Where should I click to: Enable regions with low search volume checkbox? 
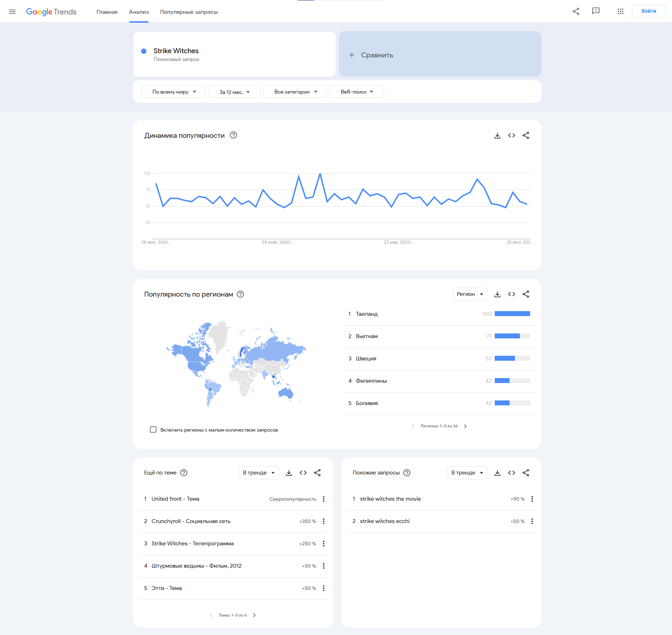[153, 429]
